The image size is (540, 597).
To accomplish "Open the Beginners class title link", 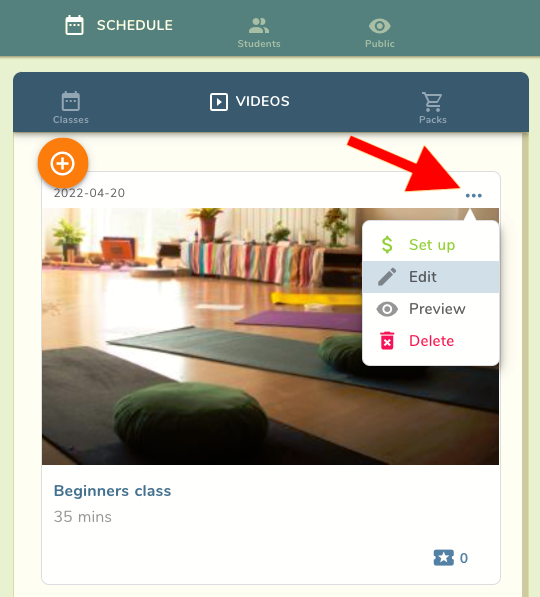I will click(112, 491).
